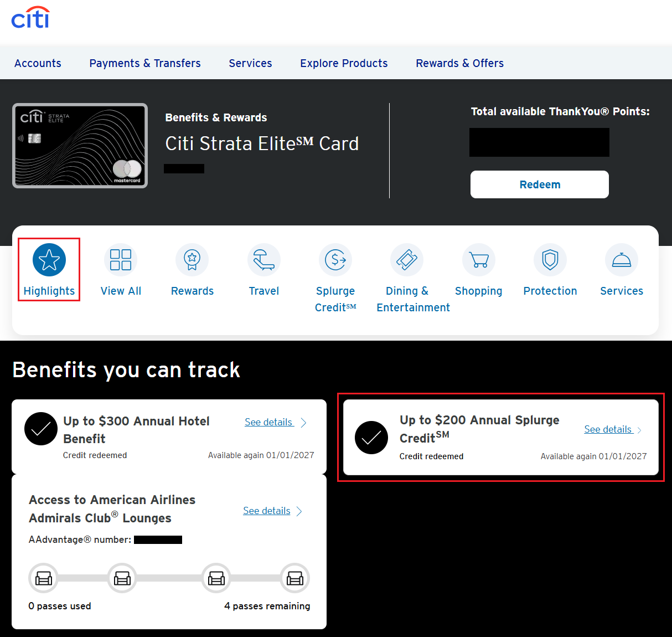This screenshot has height=637, width=672.
Task: Open the Travel lounge chair icon
Action: (x=263, y=260)
